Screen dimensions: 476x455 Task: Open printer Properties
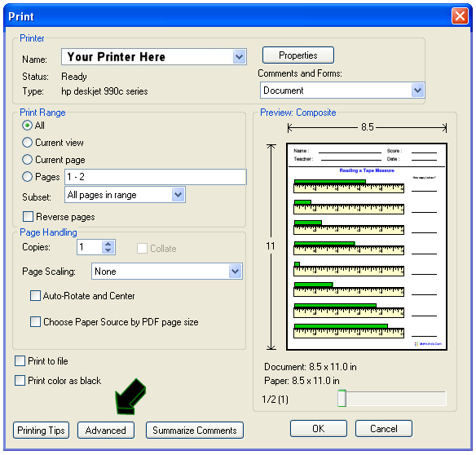pos(298,55)
